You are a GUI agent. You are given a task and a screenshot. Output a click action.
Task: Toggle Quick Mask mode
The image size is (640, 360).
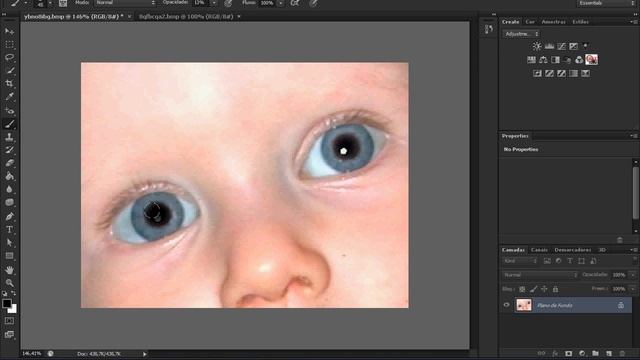9,321
